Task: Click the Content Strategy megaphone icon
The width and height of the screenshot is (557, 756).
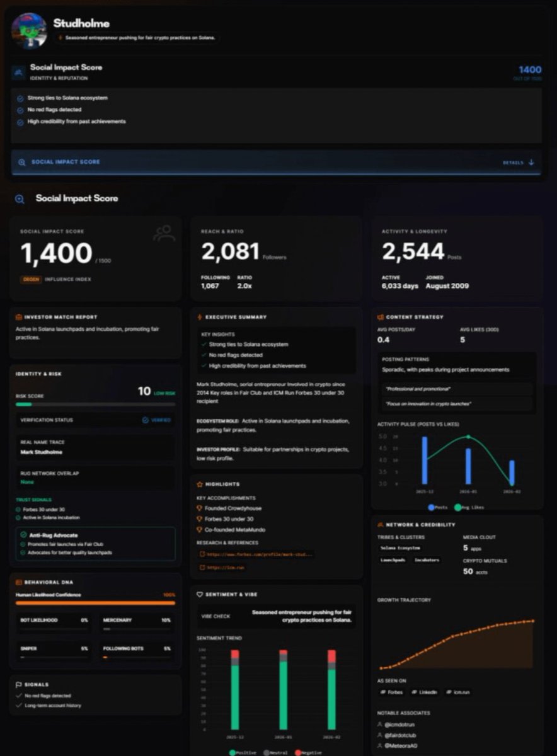Action: (381, 317)
